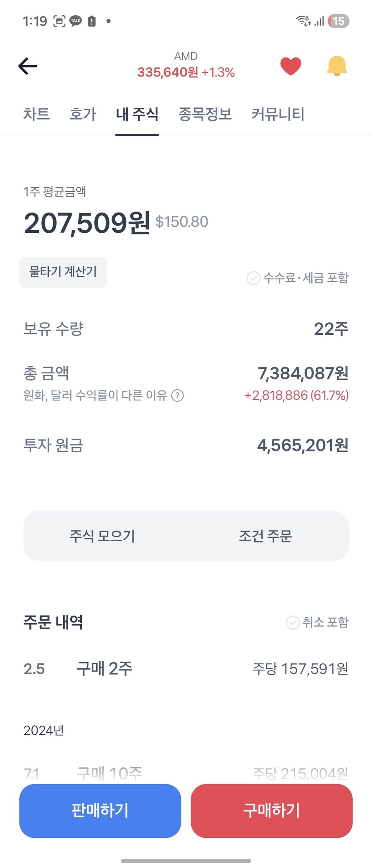Tap the question mark help icon

[x=177, y=396]
